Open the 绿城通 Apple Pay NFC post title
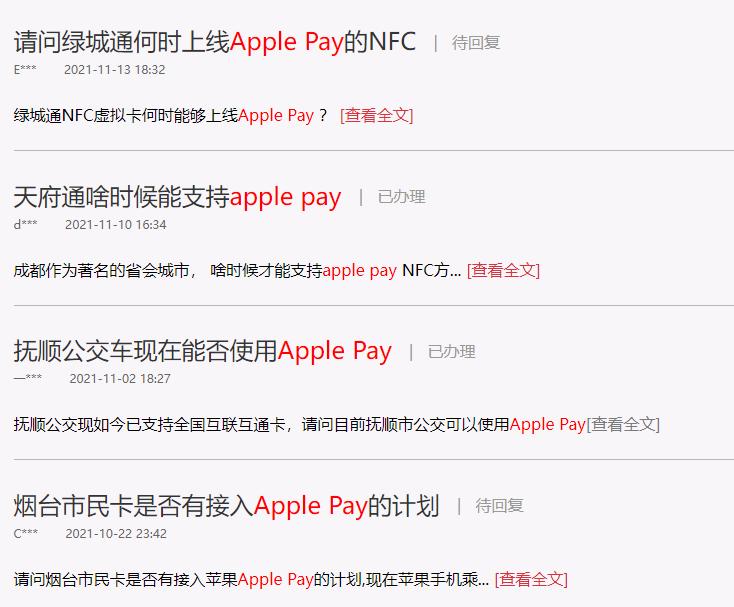Screen dimensions: 734x607 215,42
